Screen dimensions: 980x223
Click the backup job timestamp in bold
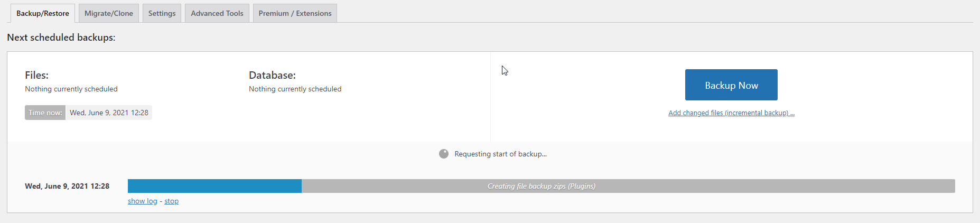[67, 186]
